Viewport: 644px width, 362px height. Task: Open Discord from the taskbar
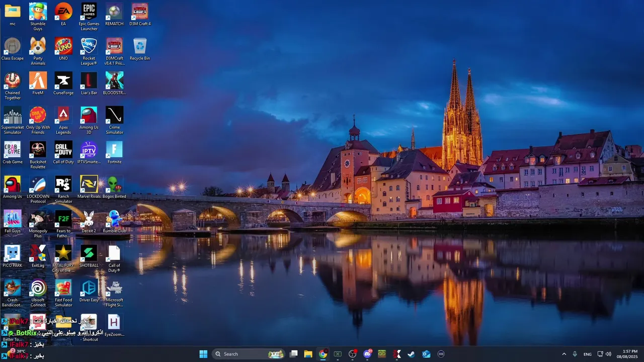click(x=367, y=354)
